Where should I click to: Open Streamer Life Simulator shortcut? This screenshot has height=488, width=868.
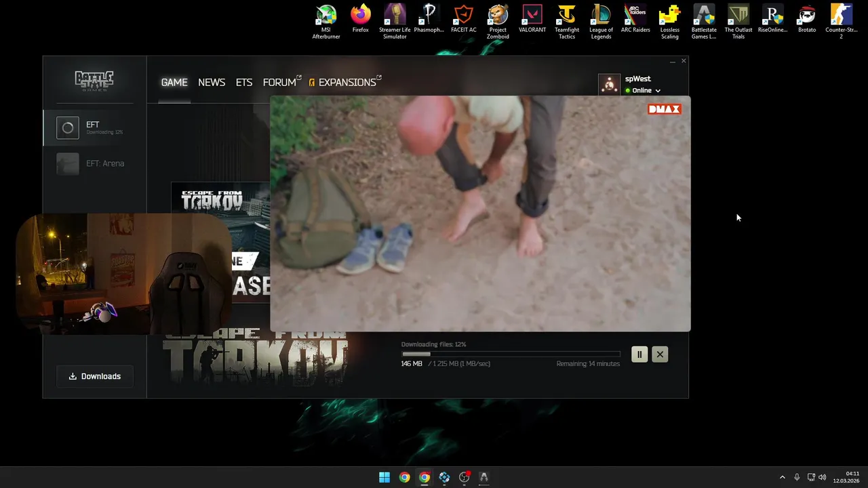click(x=395, y=22)
